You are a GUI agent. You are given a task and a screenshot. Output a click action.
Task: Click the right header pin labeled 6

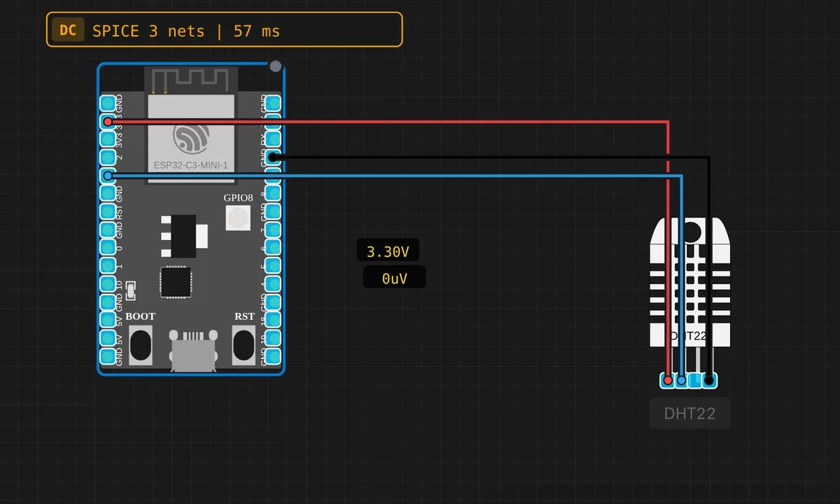pos(274,247)
